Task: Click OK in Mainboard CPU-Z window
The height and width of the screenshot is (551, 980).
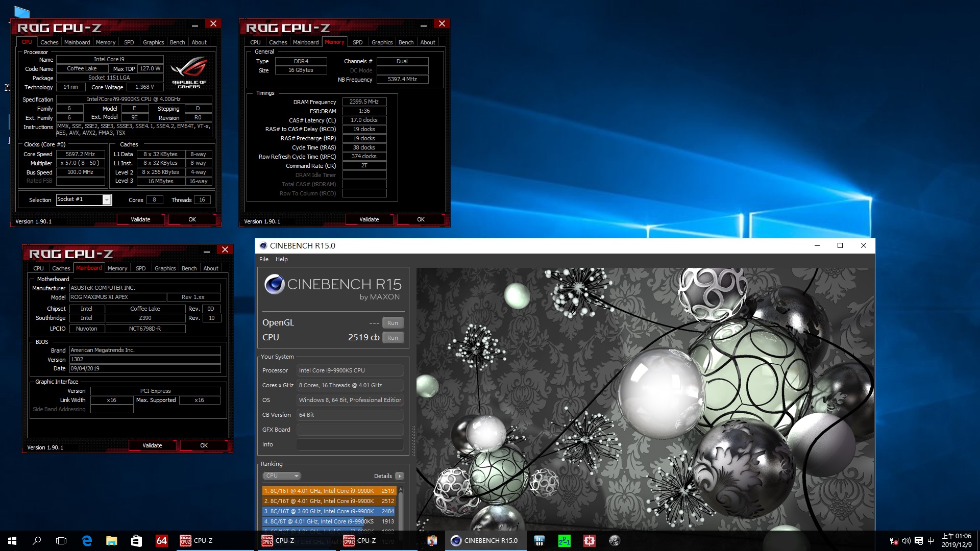Action: (x=204, y=445)
